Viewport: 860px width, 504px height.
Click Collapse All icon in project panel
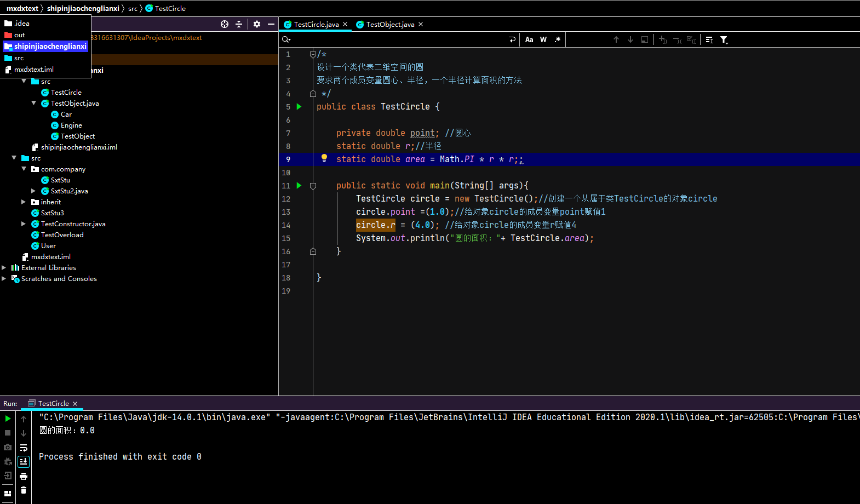(x=239, y=24)
